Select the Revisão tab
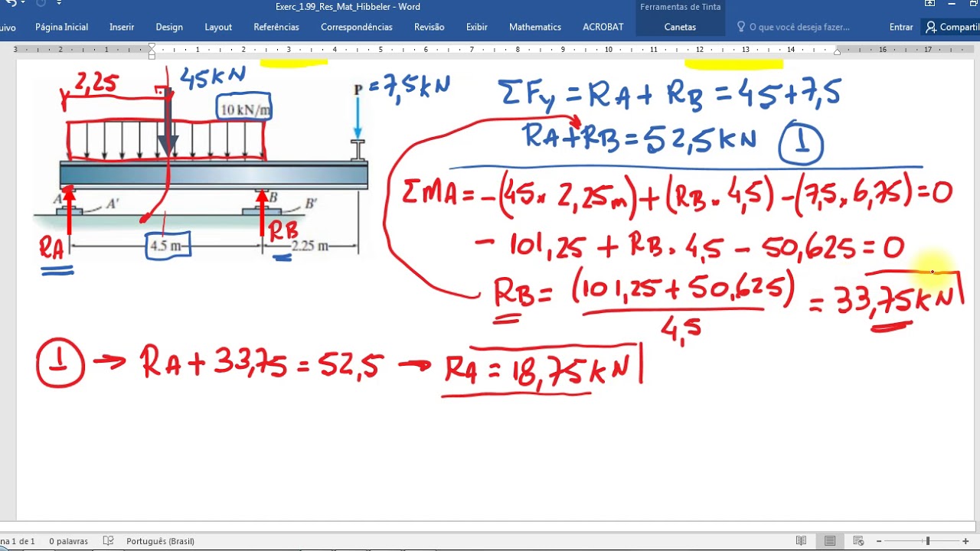This screenshot has width=980, height=551. tap(429, 27)
